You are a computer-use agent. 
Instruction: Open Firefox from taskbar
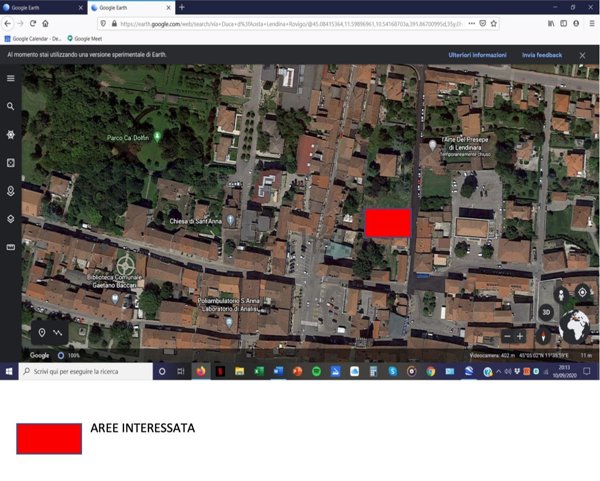201,372
